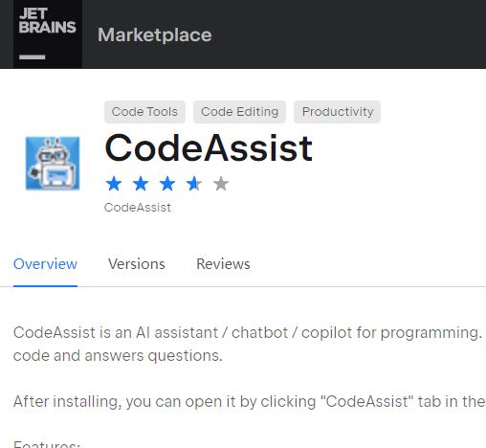Open the JetBrains logo home link
Screen dimensions: 486x448
click(48, 34)
